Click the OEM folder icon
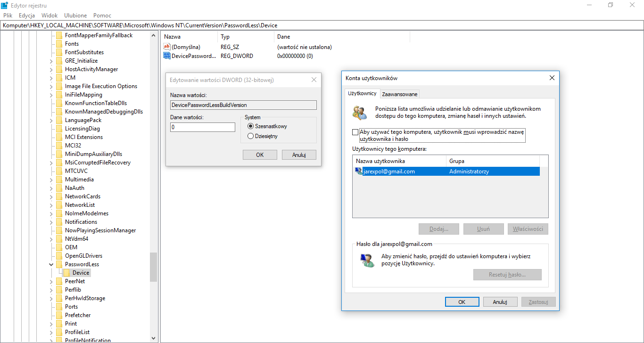This screenshot has height=343, width=644. (59, 247)
